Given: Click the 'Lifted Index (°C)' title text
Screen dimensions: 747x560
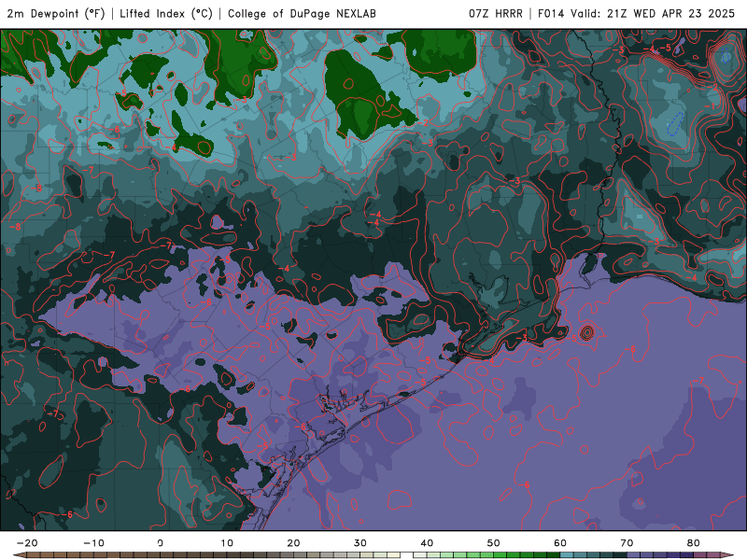Looking at the screenshot, I should point(166,14).
